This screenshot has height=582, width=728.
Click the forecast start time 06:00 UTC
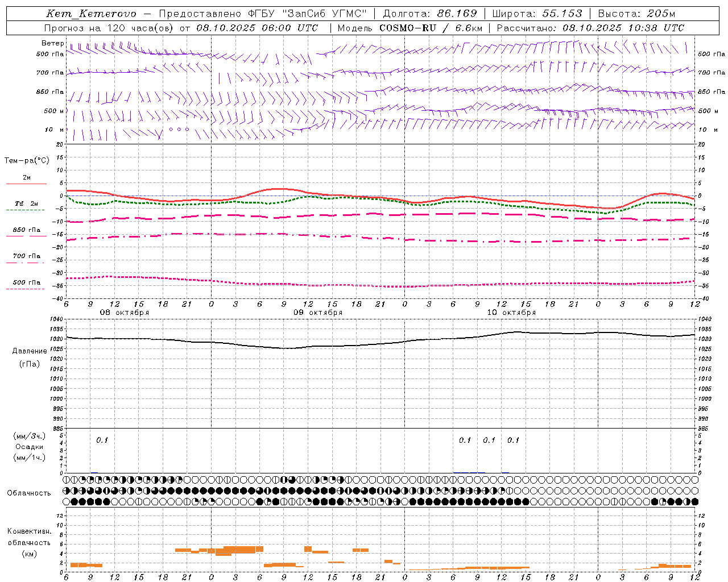tap(291, 28)
